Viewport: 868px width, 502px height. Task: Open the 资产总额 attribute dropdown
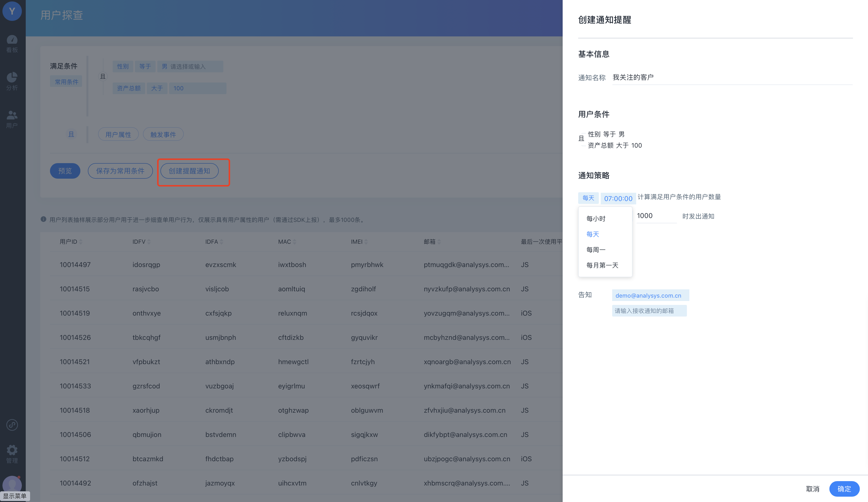tap(129, 88)
